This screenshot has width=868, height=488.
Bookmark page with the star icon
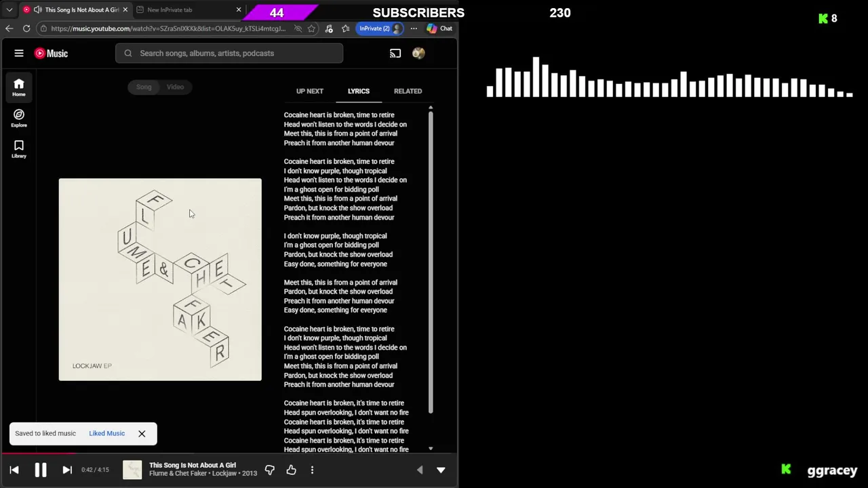pyautogui.click(x=311, y=28)
